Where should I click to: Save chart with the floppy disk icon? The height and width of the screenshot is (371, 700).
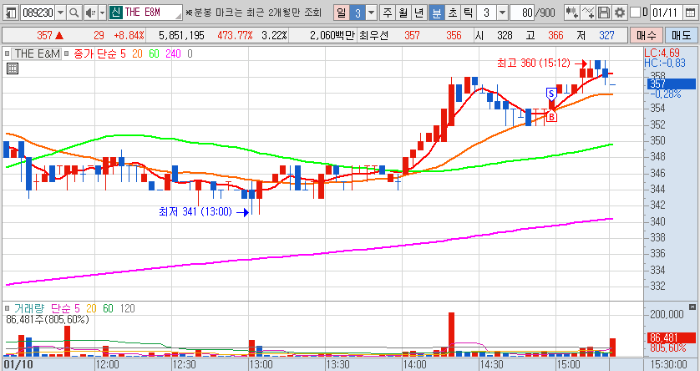click(604, 13)
